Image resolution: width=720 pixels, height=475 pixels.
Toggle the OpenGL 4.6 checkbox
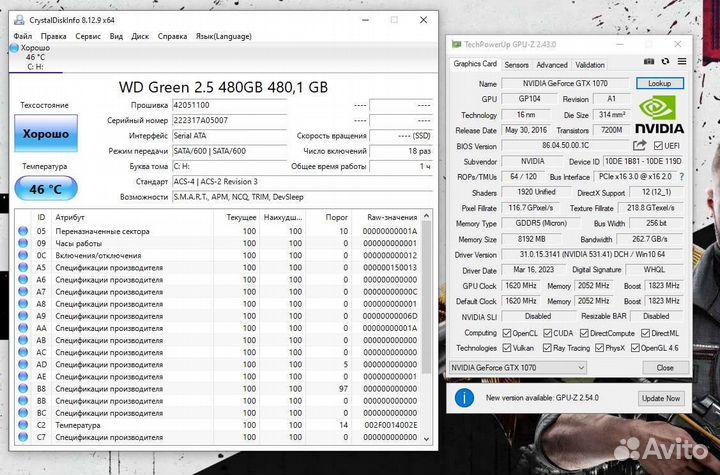pos(635,348)
